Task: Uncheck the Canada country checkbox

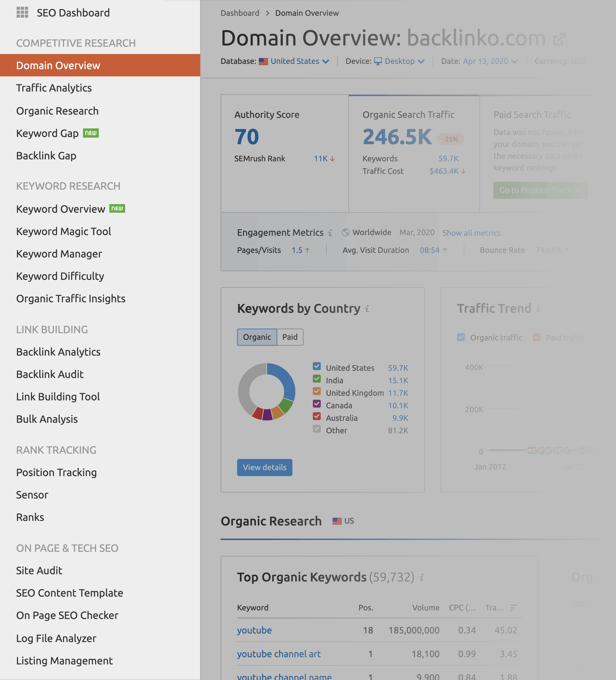Action: (x=317, y=403)
